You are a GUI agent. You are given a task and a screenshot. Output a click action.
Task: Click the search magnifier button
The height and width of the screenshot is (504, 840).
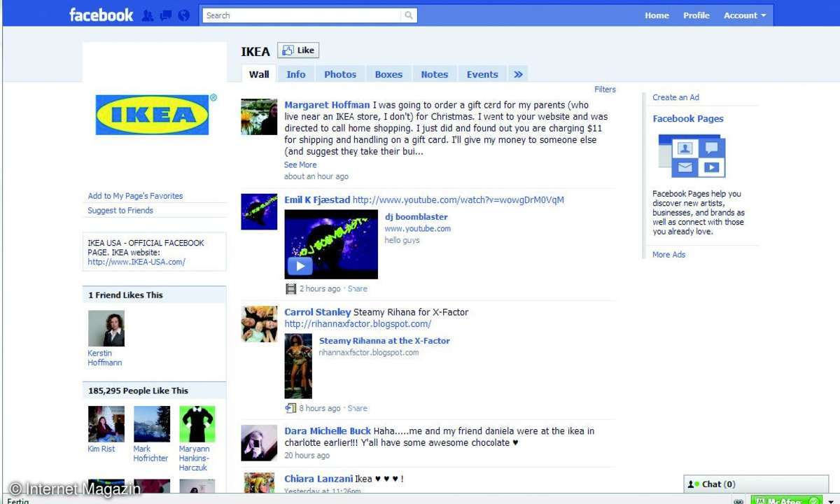pyautogui.click(x=409, y=15)
